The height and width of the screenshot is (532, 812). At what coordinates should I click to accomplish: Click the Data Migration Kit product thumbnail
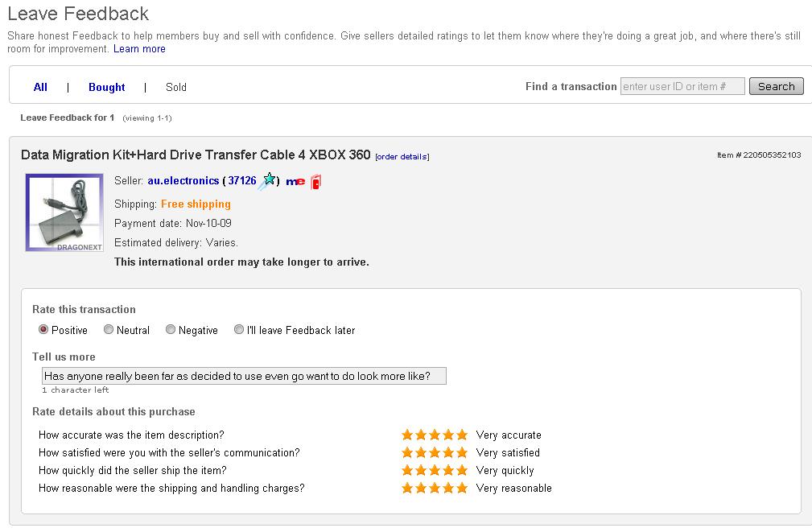[64, 212]
